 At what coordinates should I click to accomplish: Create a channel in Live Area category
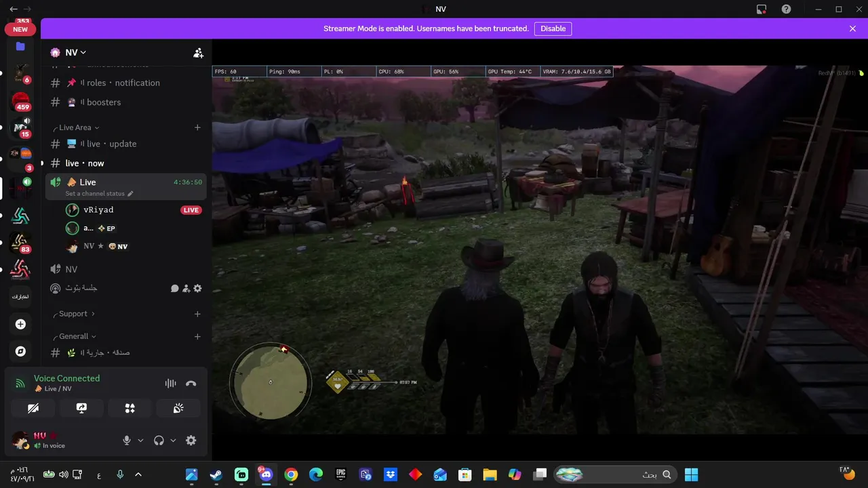click(x=197, y=127)
